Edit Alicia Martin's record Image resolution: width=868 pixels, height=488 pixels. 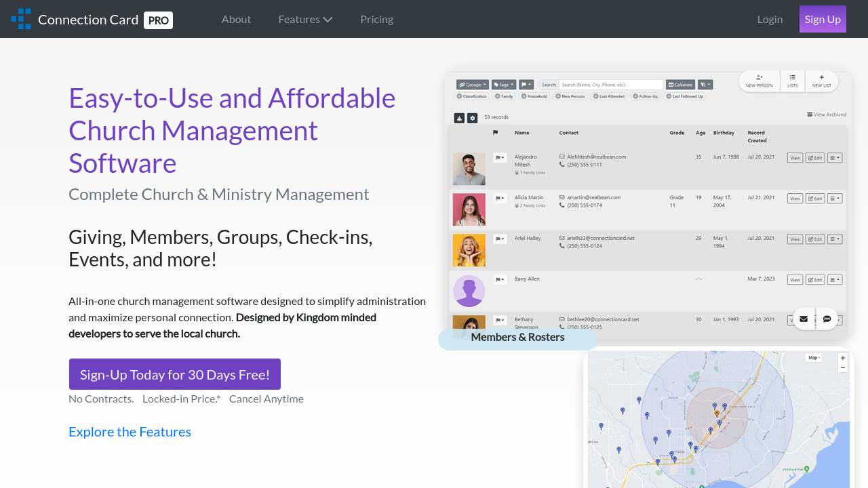click(x=815, y=199)
